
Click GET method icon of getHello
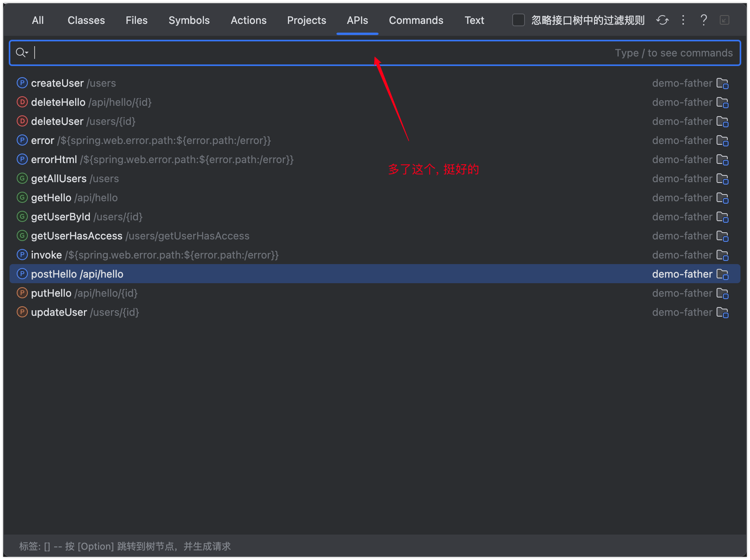22,197
